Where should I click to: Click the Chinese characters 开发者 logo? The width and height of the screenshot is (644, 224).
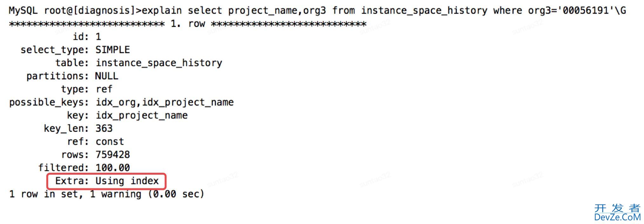click(617, 208)
